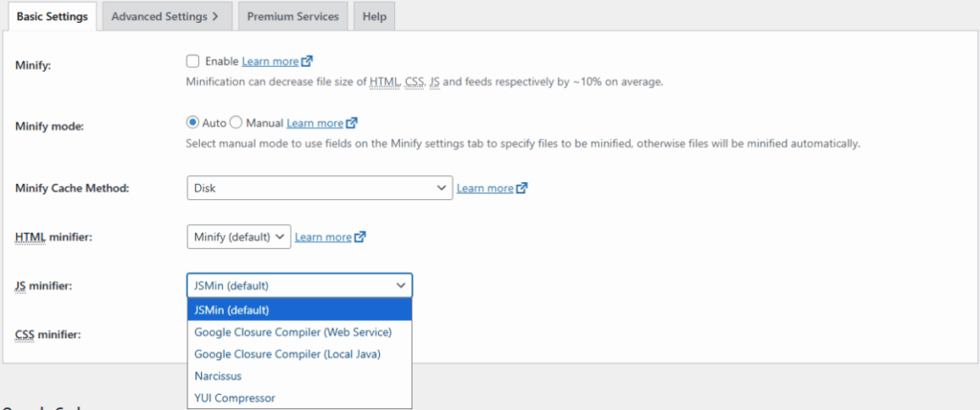This screenshot has height=410, width=980.
Task: Open the Minify Cache Method Disk dropdown
Action: [319, 188]
